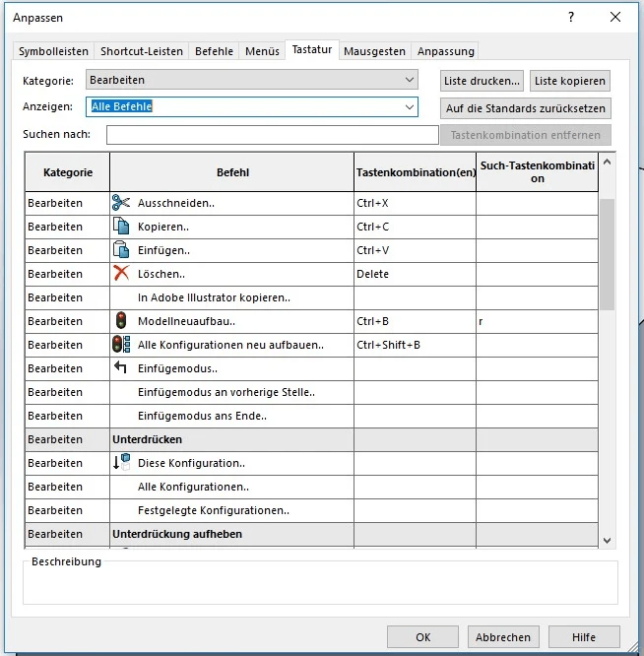
Task: Expand the Anzeigen dropdown list
Action: click(410, 106)
